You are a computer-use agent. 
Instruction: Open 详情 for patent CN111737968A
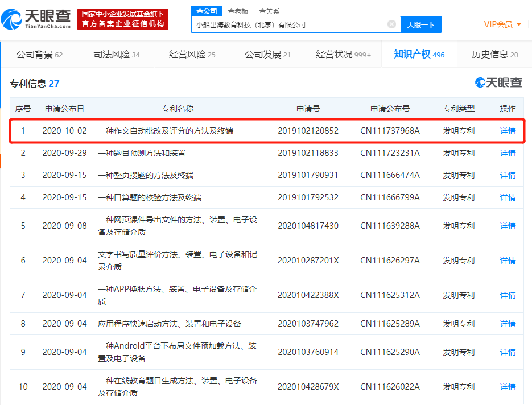click(x=508, y=131)
